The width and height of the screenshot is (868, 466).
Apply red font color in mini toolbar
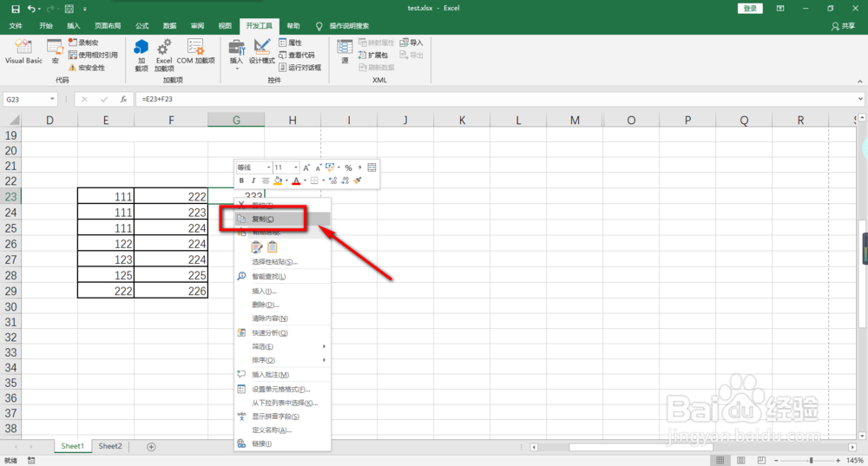pyautogui.click(x=296, y=180)
